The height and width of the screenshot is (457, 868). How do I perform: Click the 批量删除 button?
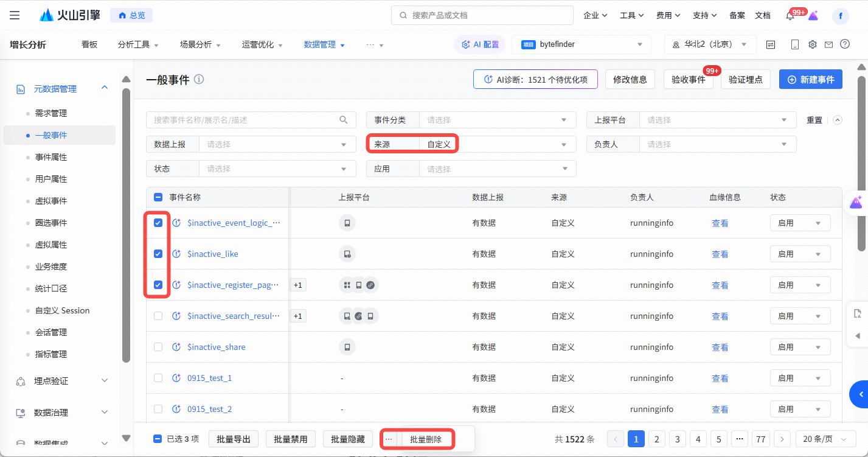click(426, 439)
